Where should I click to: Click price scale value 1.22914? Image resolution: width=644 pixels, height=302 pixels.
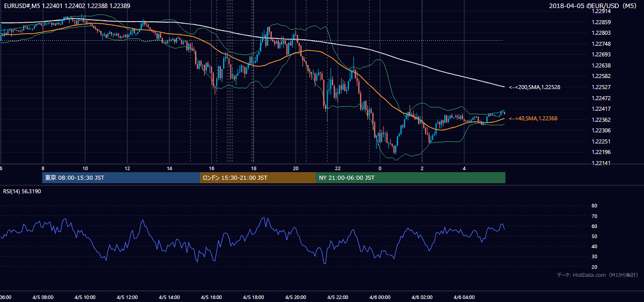[x=601, y=11]
